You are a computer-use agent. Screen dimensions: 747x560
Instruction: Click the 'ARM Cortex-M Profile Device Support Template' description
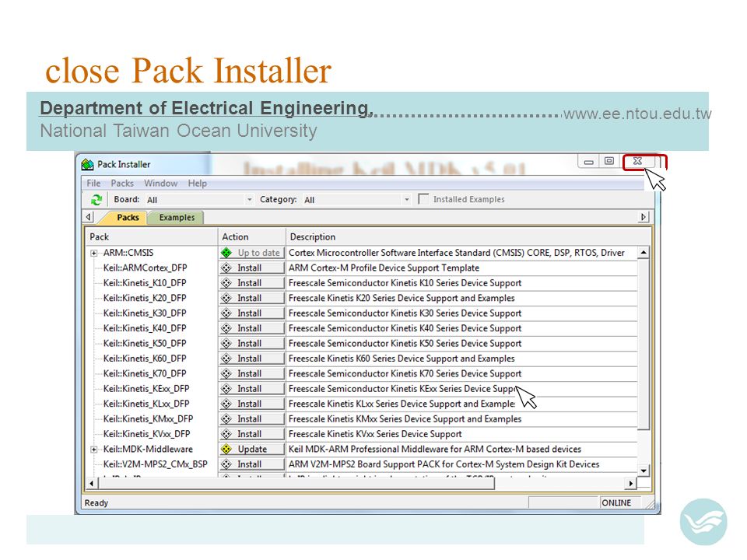click(384, 268)
